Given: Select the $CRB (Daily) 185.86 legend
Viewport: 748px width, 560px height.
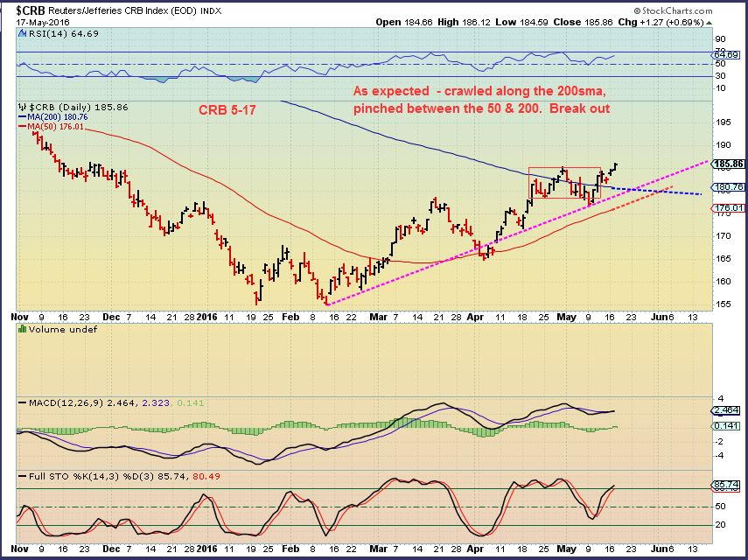Looking at the screenshot, I should tap(78, 108).
